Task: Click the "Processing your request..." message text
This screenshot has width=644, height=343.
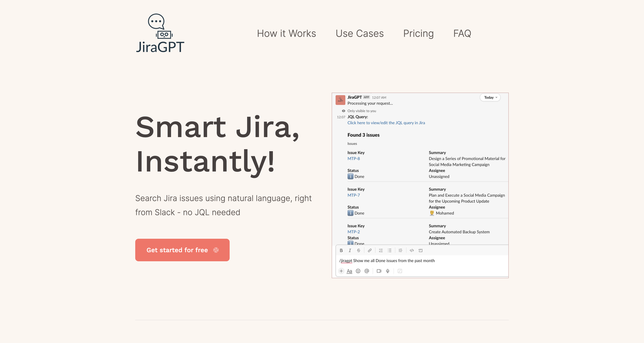Action: (x=370, y=103)
